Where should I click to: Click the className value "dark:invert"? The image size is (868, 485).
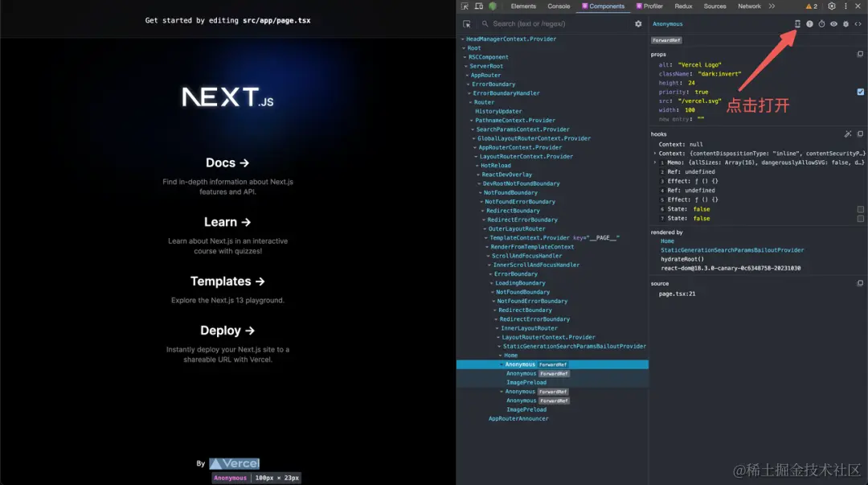click(718, 74)
